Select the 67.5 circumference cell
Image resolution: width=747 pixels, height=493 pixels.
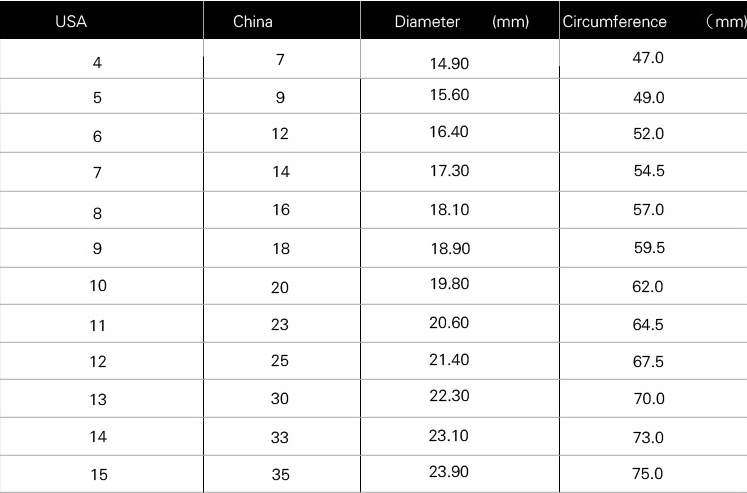[648, 362]
